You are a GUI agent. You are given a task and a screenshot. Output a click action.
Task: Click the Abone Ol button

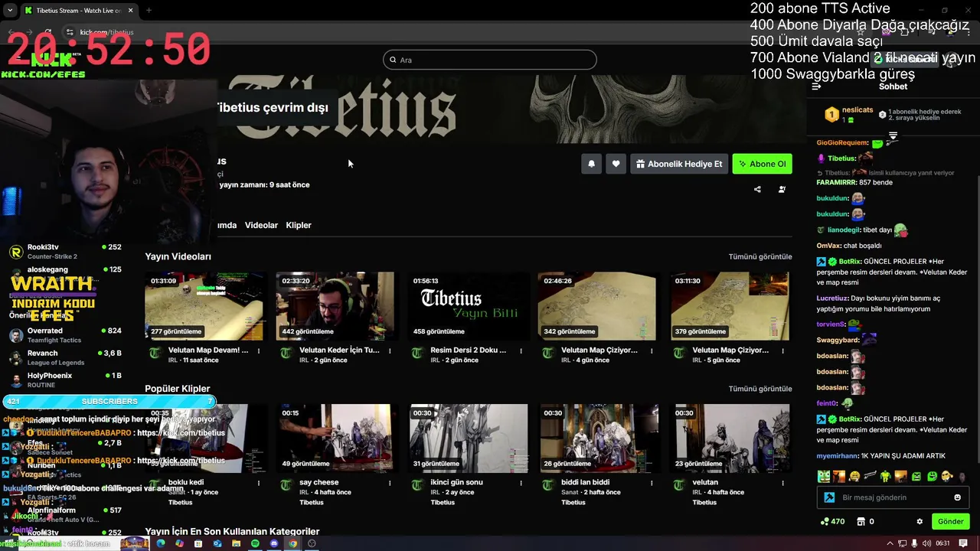[762, 164]
